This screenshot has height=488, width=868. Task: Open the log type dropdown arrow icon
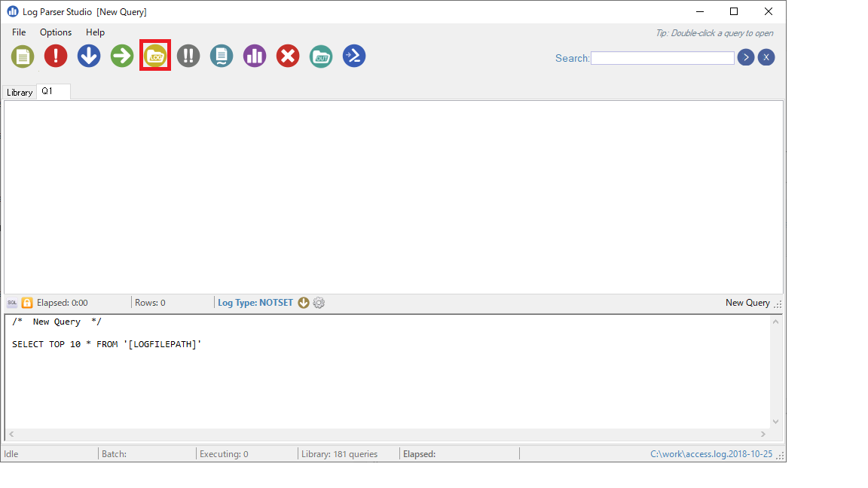tap(304, 303)
